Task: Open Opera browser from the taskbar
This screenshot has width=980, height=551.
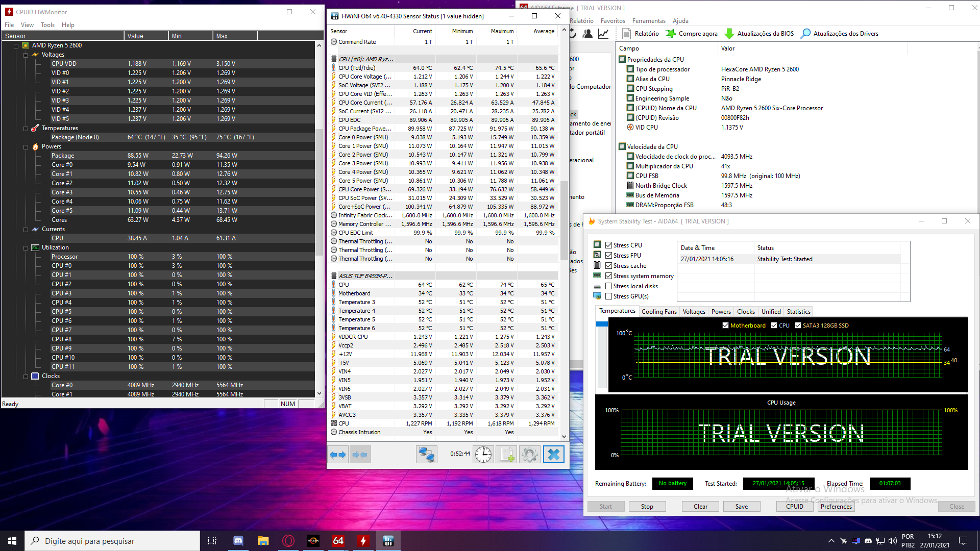Action: [x=288, y=541]
